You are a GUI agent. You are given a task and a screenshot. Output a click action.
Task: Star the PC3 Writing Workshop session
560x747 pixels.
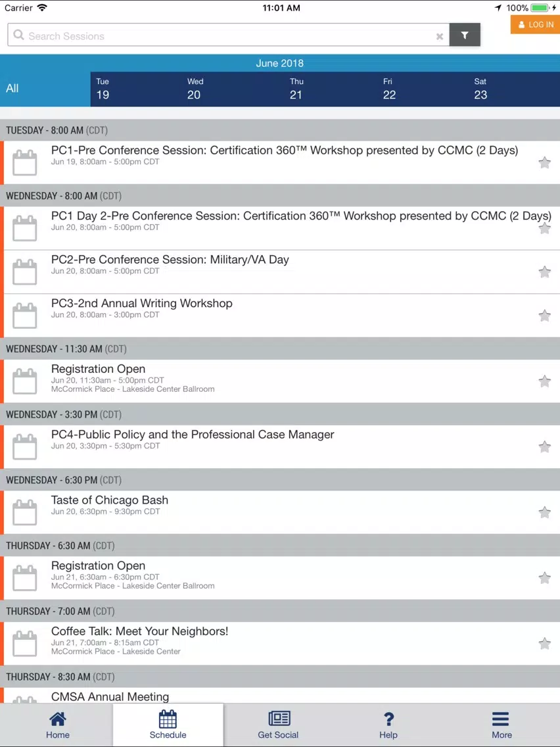tap(544, 316)
